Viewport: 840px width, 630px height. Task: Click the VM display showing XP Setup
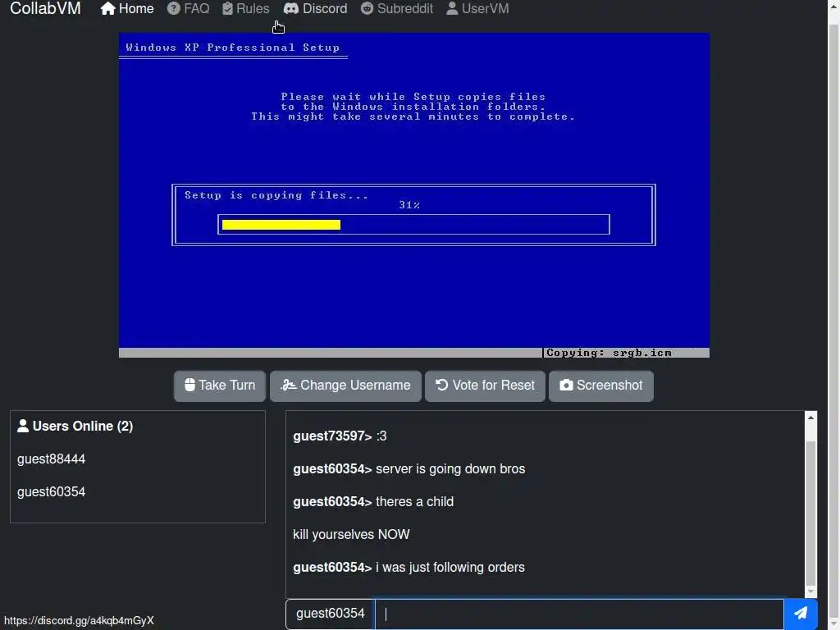[x=414, y=195]
